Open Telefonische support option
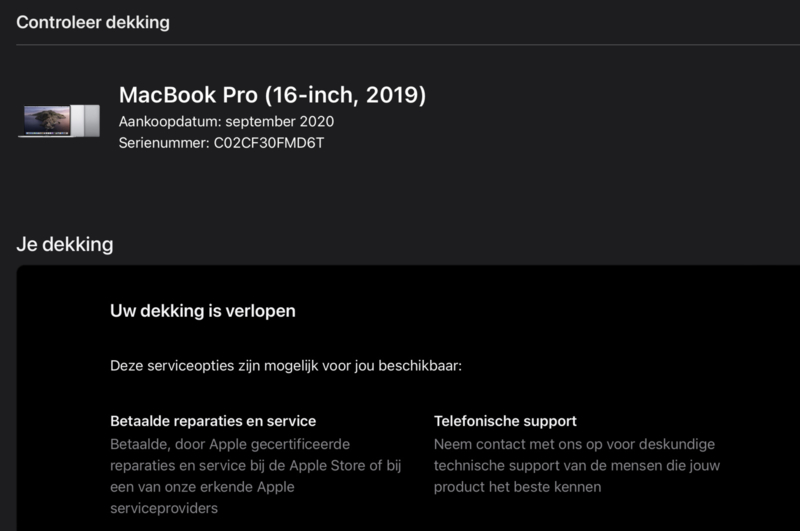The width and height of the screenshot is (800, 531). pyautogui.click(x=505, y=421)
